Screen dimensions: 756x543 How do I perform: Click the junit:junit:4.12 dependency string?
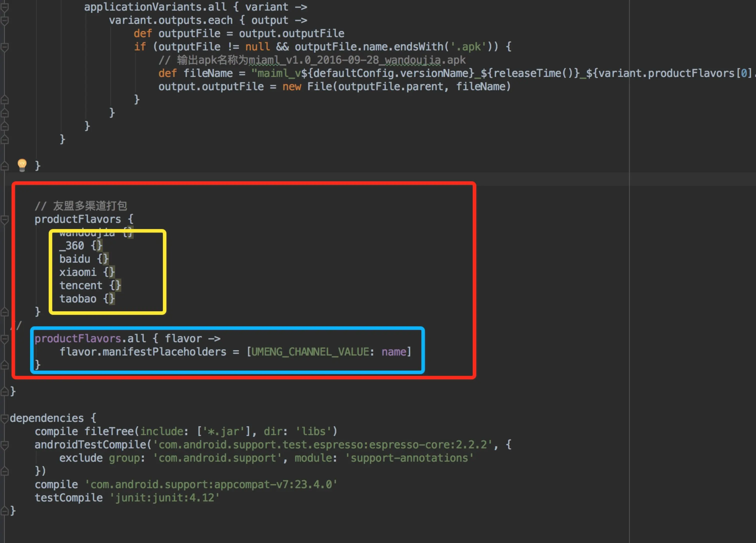click(x=164, y=498)
